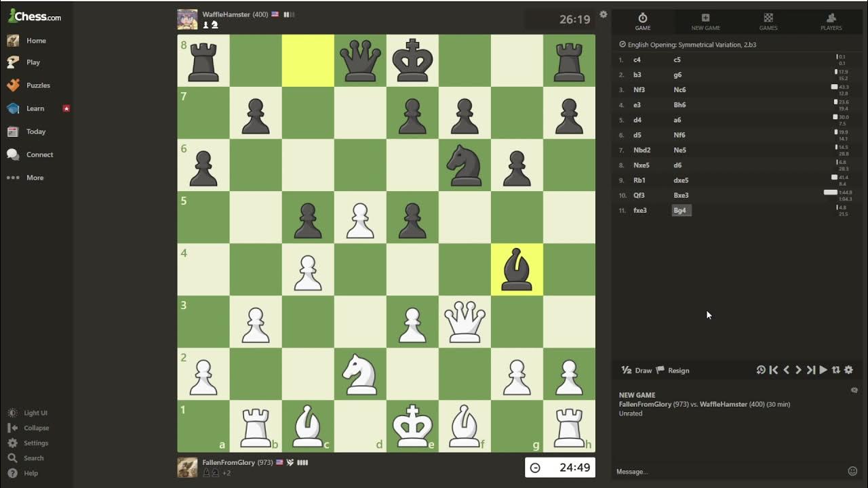Select move Nc6 in the move list
Image resolution: width=868 pixels, height=488 pixels.
[679, 89]
